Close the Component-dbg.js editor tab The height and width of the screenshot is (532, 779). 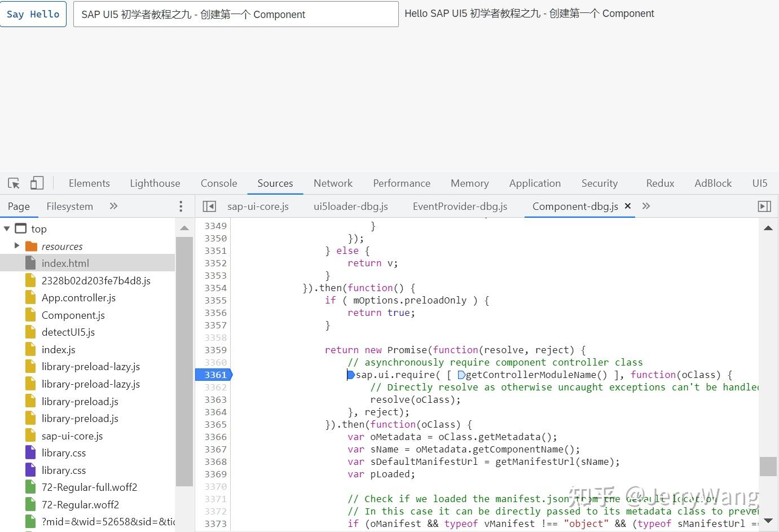click(627, 206)
